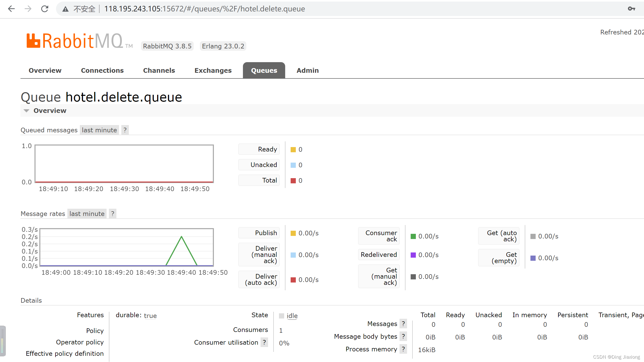Image resolution: width=644 pixels, height=362 pixels.
Task: Click the 16kiB process memory value
Action: click(427, 350)
